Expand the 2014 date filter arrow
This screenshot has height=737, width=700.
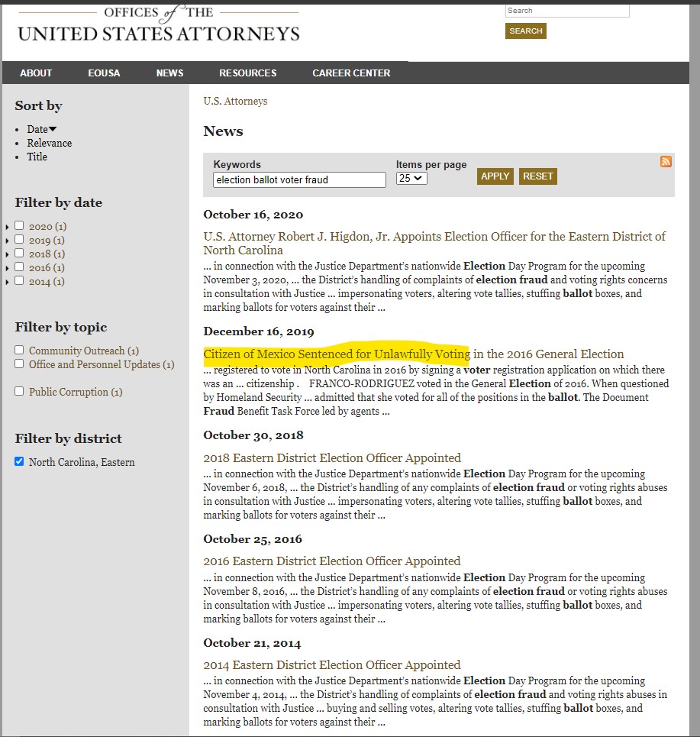(7, 282)
